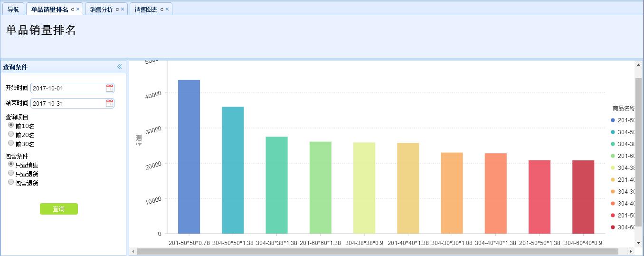Refresh the 销售图表 tab
This screenshot has height=256, width=644.
point(162,10)
